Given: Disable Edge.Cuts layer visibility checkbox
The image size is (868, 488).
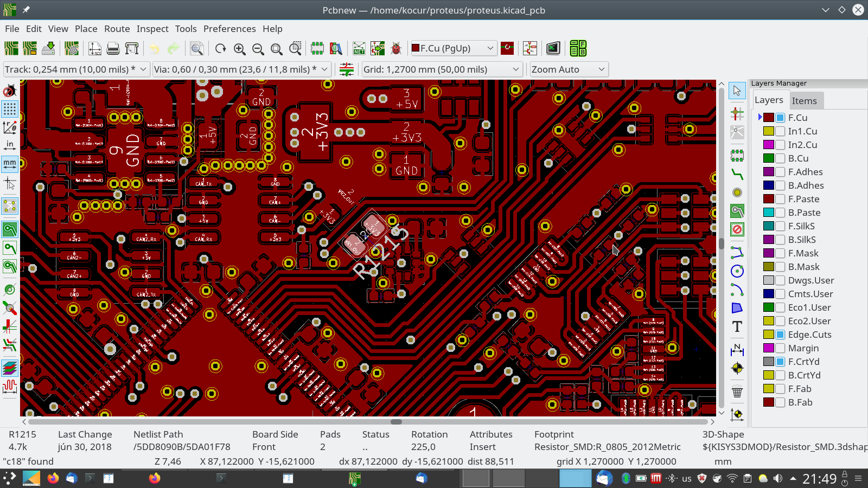Looking at the screenshot, I should point(780,335).
